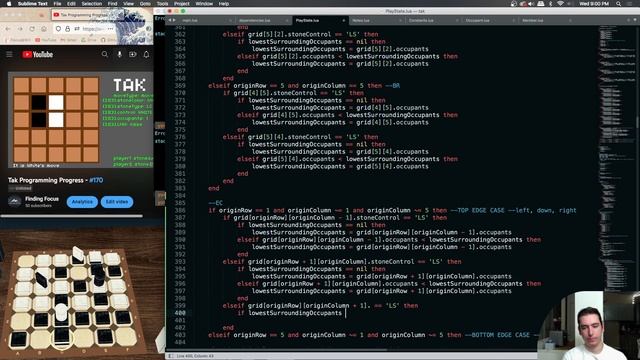The image size is (640, 360).
Task: Click the YouTube bookmark in bookmarks bar
Action: coord(46,40)
